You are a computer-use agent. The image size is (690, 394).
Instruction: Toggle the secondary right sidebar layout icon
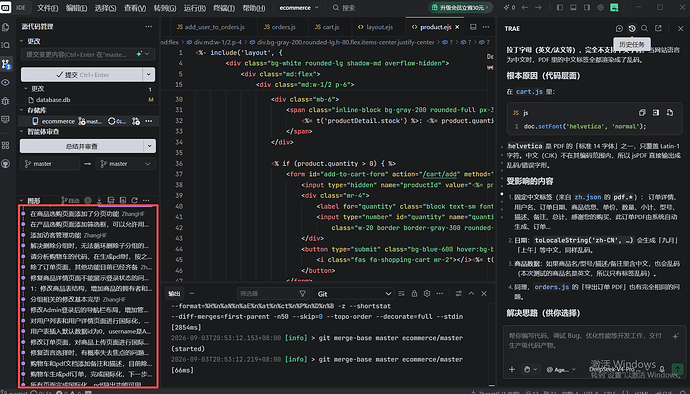point(587,7)
